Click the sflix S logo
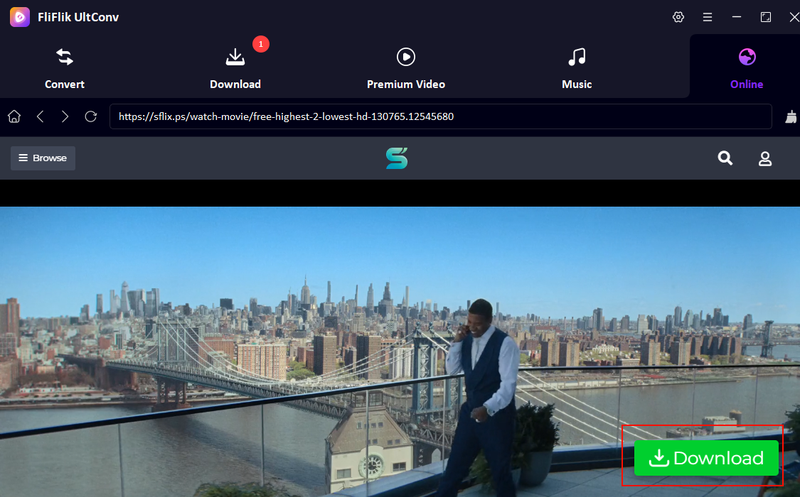The image size is (800, 497). coord(397,158)
